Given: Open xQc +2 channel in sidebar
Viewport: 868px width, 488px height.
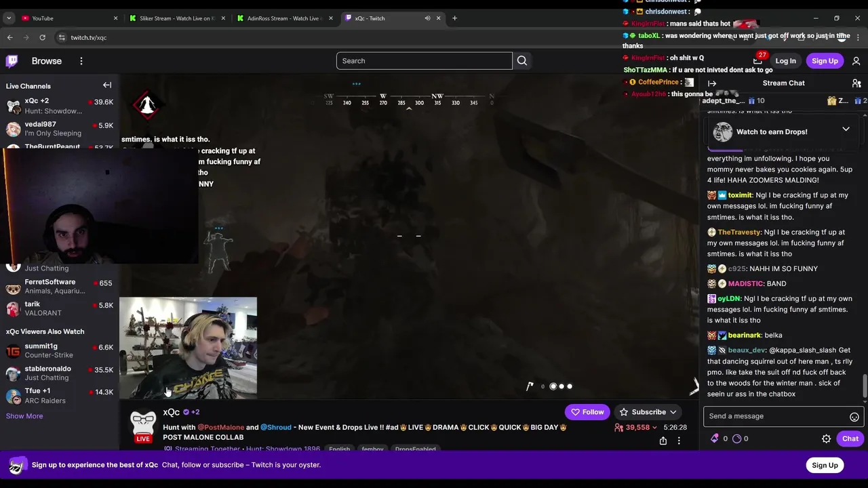Looking at the screenshot, I should pyautogui.click(x=60, y=106).
